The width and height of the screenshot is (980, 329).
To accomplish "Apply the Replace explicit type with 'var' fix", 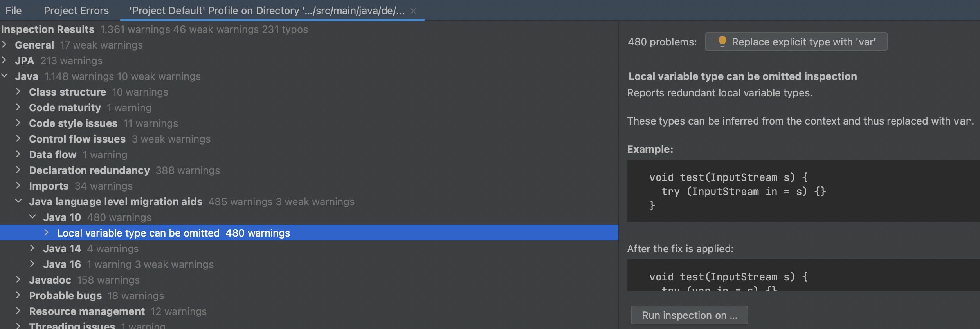I will tap(796, 41).
